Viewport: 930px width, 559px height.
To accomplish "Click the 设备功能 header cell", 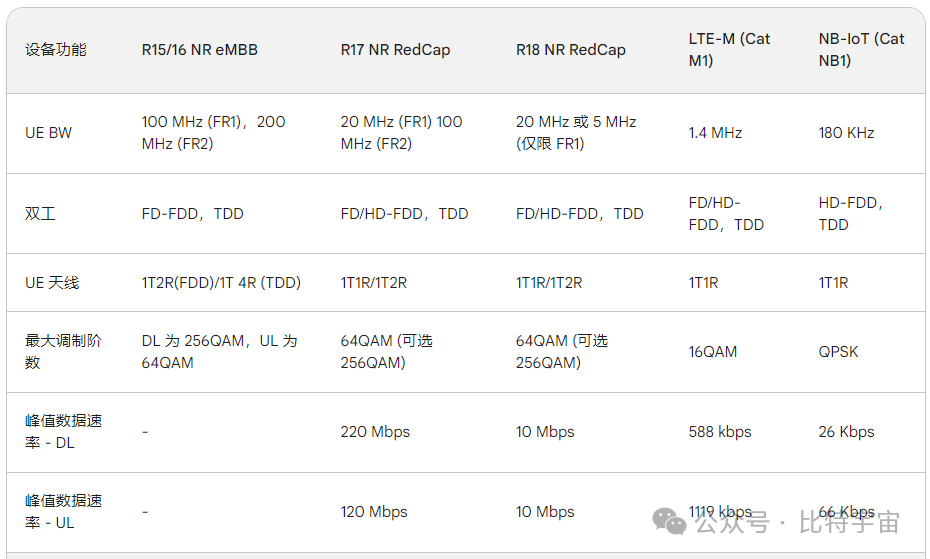I will [x=56, y=50].
